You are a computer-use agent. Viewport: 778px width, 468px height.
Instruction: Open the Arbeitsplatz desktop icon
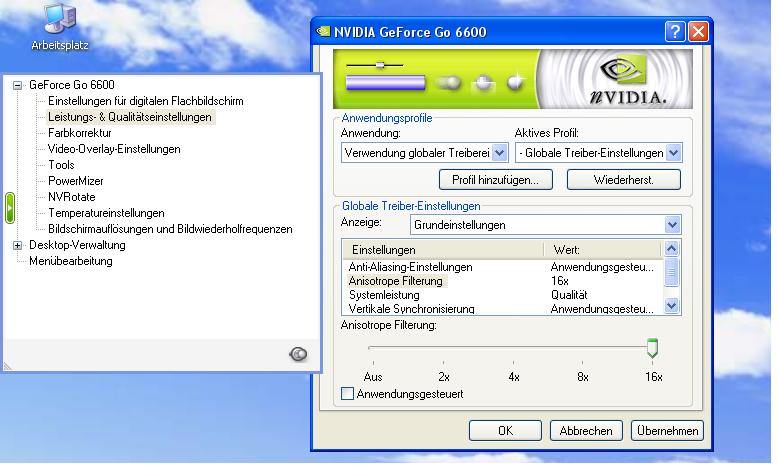pos(60,27)
